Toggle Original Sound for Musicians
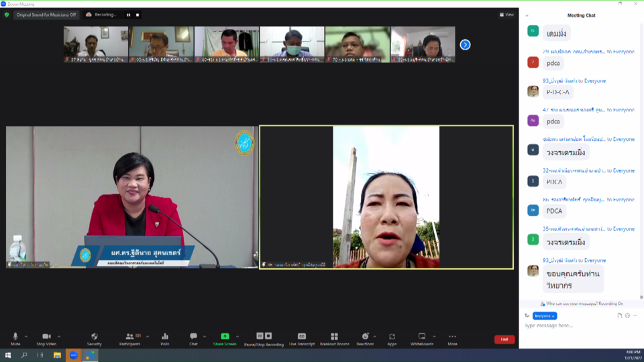Screen dimensions: 644x362 pos(46,15)
